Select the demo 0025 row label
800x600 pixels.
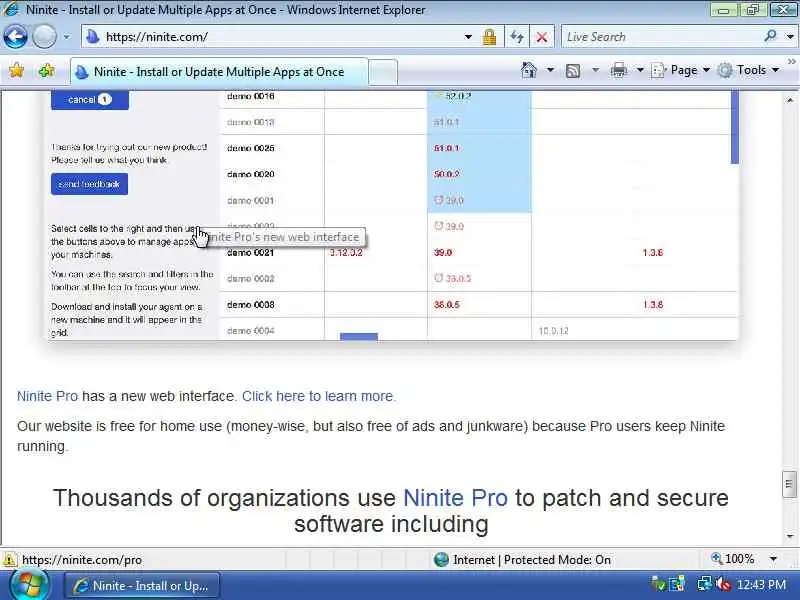(x=251, y=148)
